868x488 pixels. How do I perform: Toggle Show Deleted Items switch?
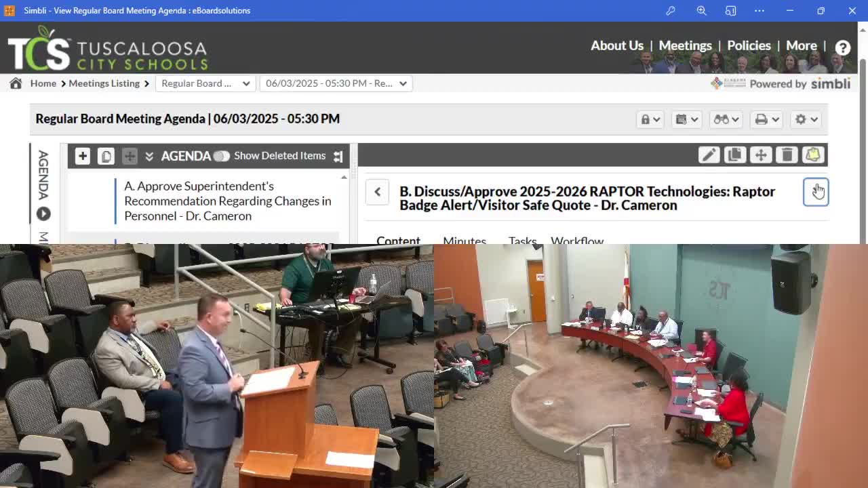click(x=221, y=156)
